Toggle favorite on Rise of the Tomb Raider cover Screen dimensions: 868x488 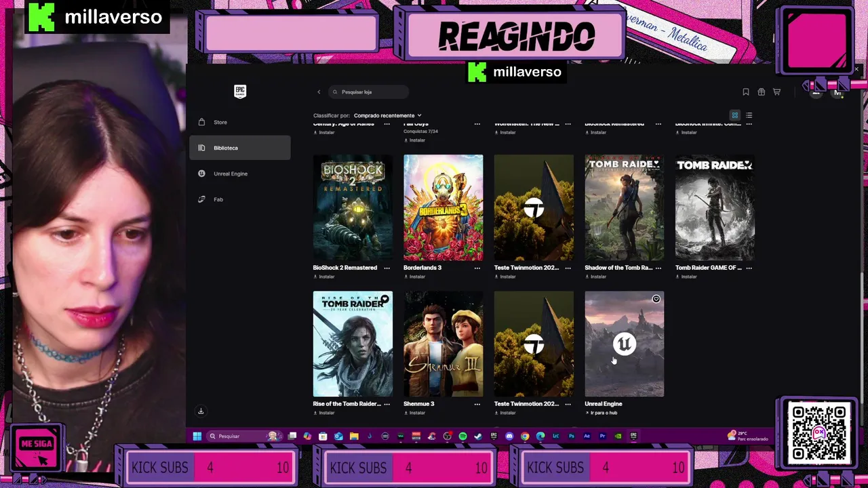click(x=384, y=299)
